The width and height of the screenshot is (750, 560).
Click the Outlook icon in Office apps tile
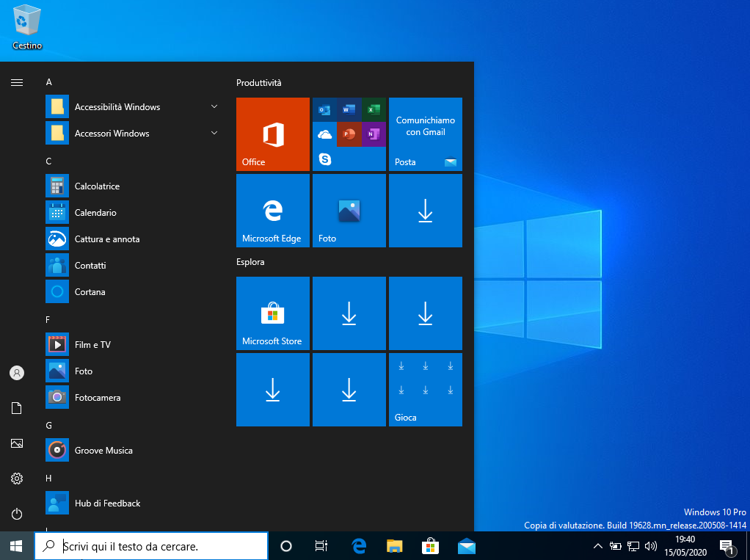pos(325,110)
